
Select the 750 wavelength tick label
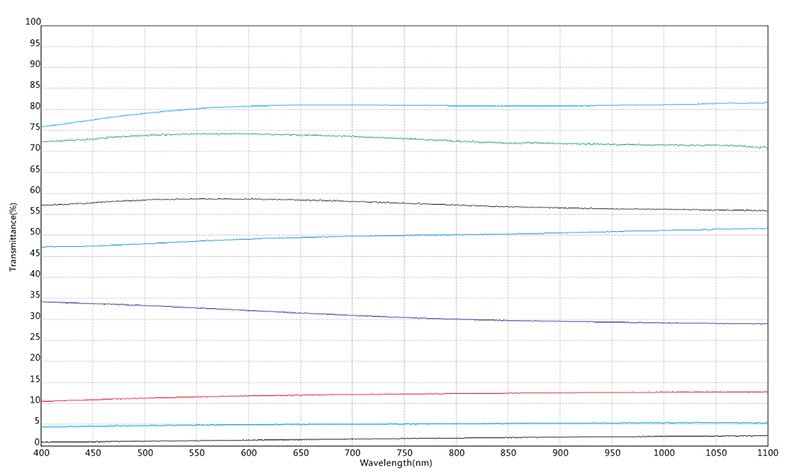tap(404, 452)
